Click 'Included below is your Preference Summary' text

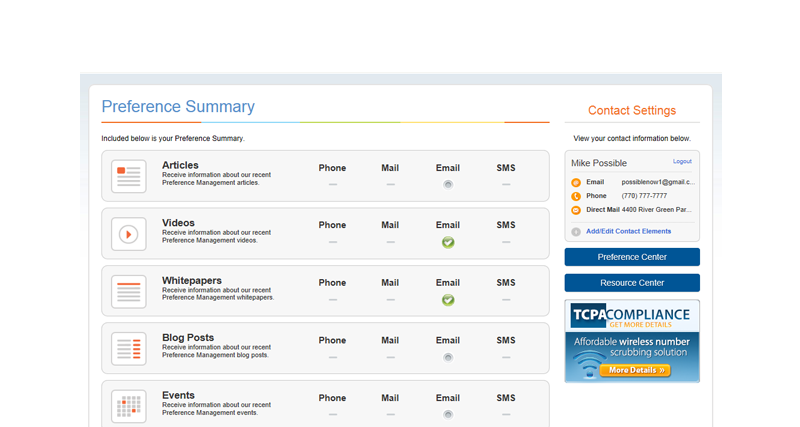click(x=173, y=138)
